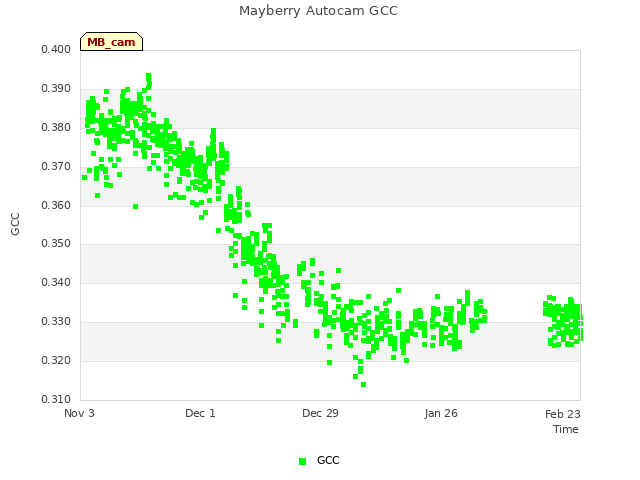Click the 0.390 y-axis value
The image size is (640, 480).
pyautogui.click(x=56, y=89)
